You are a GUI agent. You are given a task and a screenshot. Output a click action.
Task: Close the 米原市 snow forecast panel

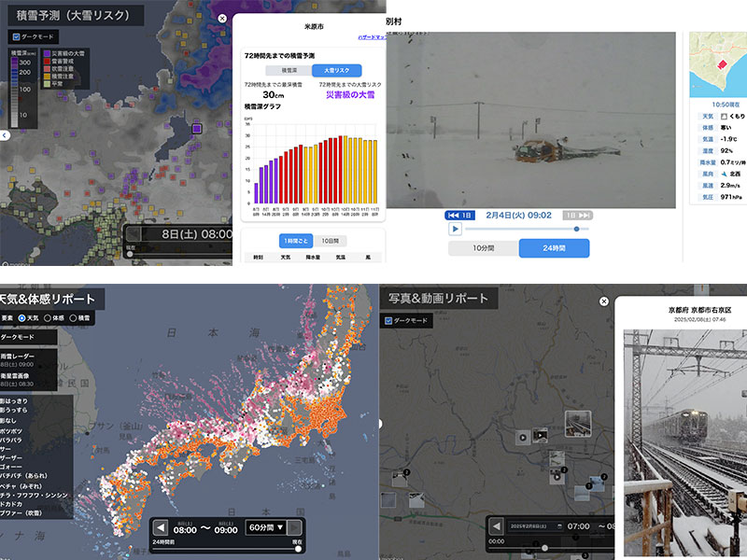(x=221, y=18)
